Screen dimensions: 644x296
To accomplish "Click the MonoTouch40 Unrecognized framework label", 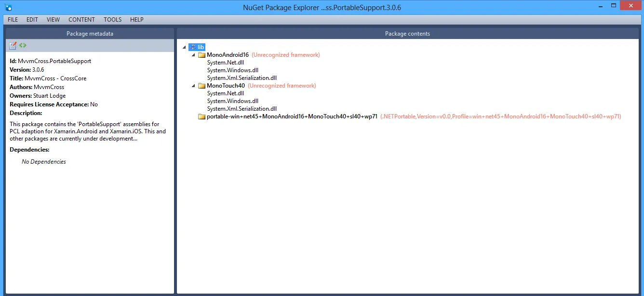I will click(x=282, y=86).
